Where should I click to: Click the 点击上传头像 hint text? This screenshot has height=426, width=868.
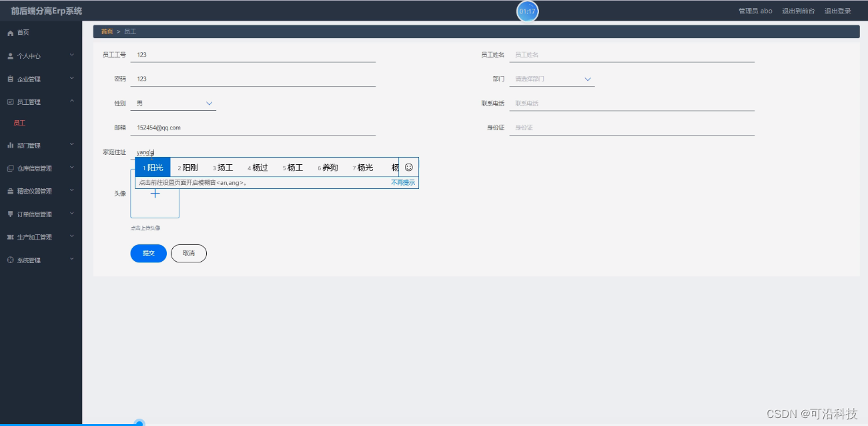pos(145,228)
